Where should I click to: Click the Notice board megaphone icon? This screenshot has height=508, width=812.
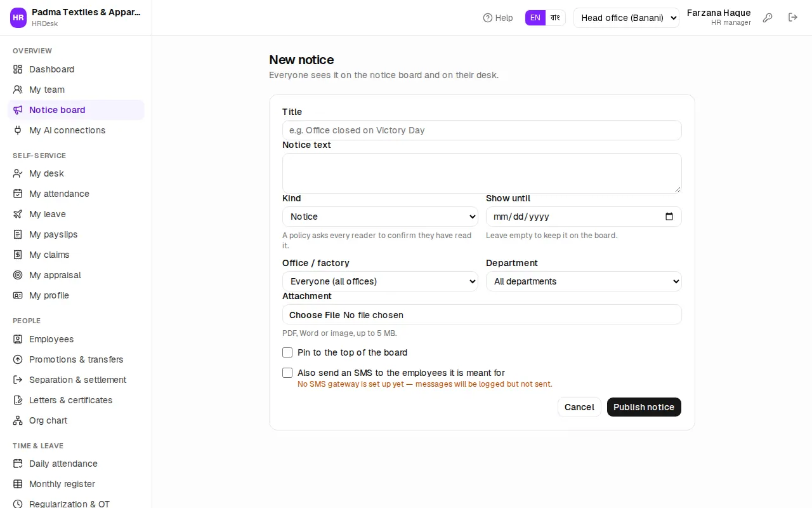(x=18, y=110)
